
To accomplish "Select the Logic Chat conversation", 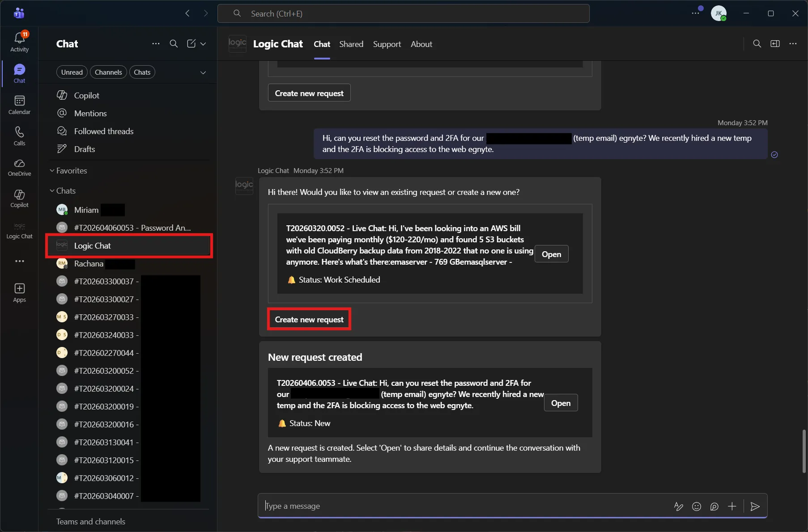I will point(129,245).
